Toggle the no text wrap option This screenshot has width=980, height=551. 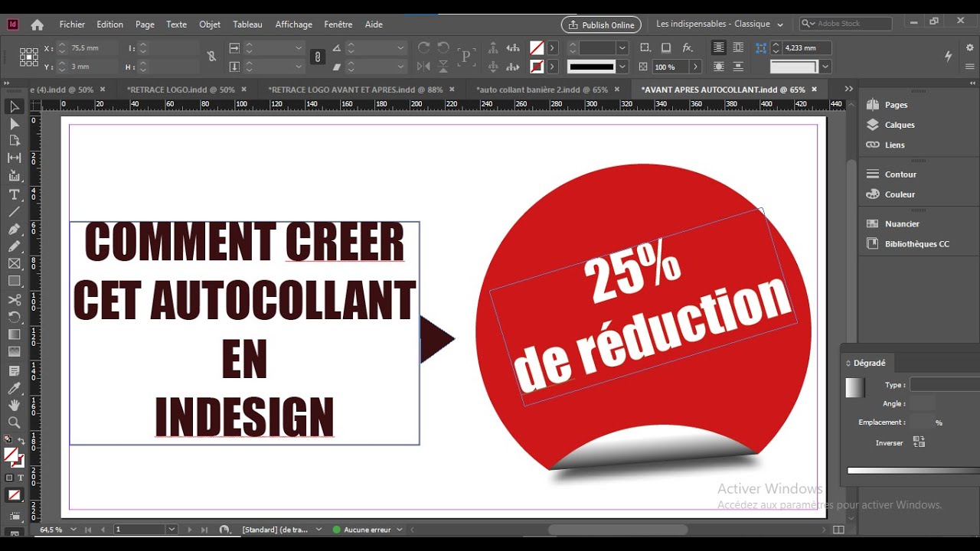(x=718, y=47)
